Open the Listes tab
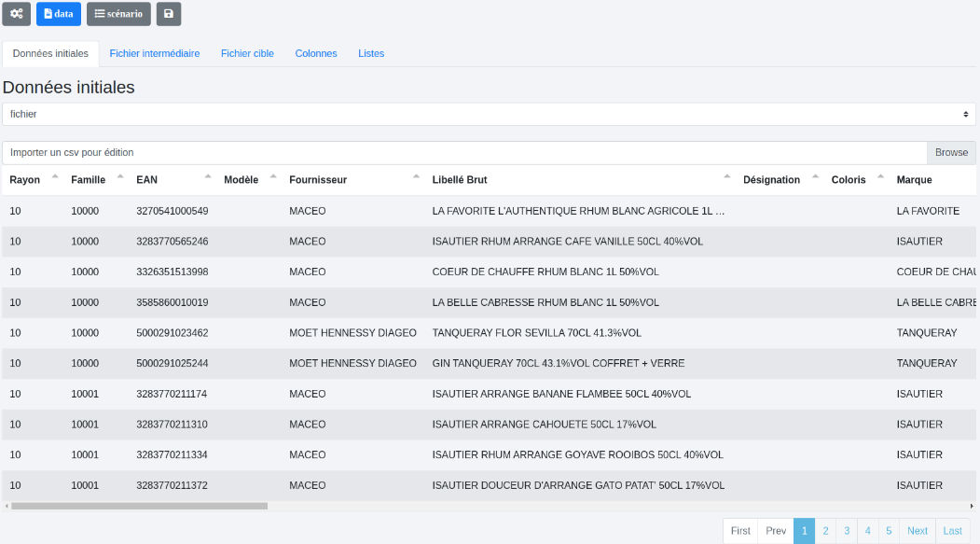The height and width of the screenshot is (544, 980). 371,54
